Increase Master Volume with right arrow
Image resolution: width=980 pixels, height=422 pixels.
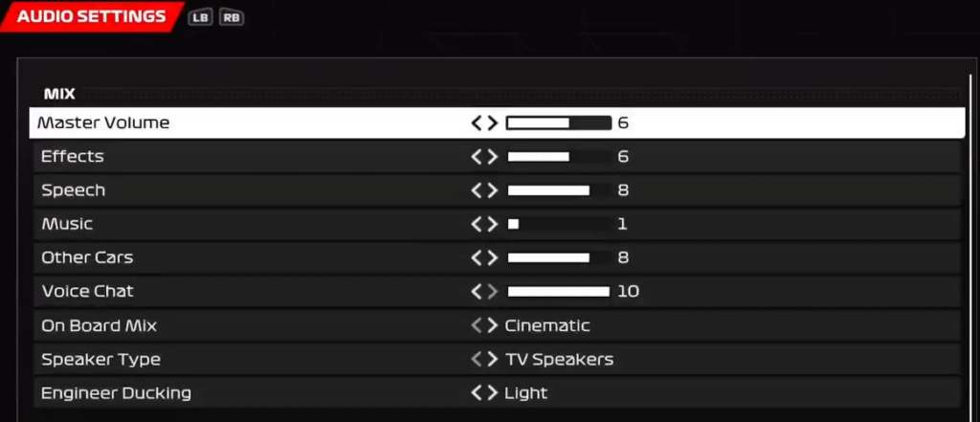[493, 123]
